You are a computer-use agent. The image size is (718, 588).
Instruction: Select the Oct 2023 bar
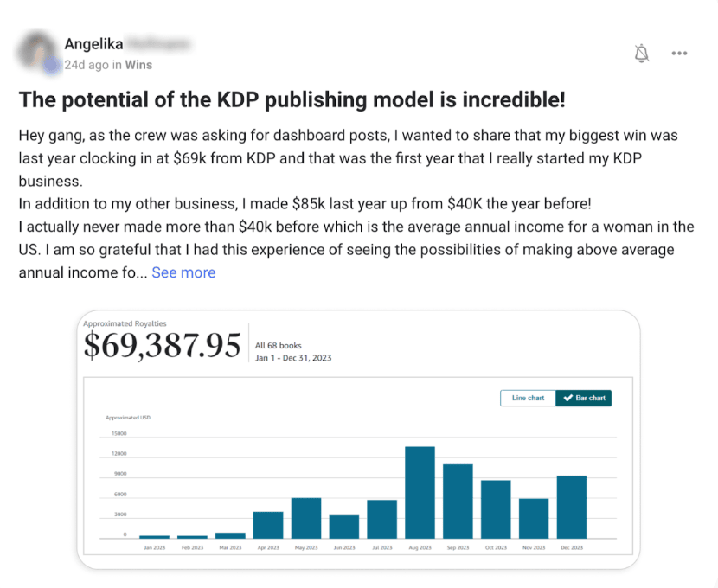tap(496, 509)
